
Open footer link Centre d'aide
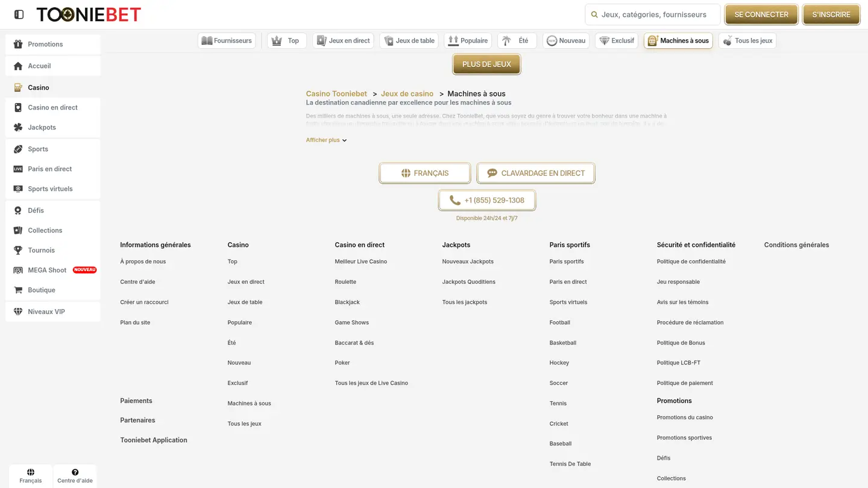(x=137, y=282)
